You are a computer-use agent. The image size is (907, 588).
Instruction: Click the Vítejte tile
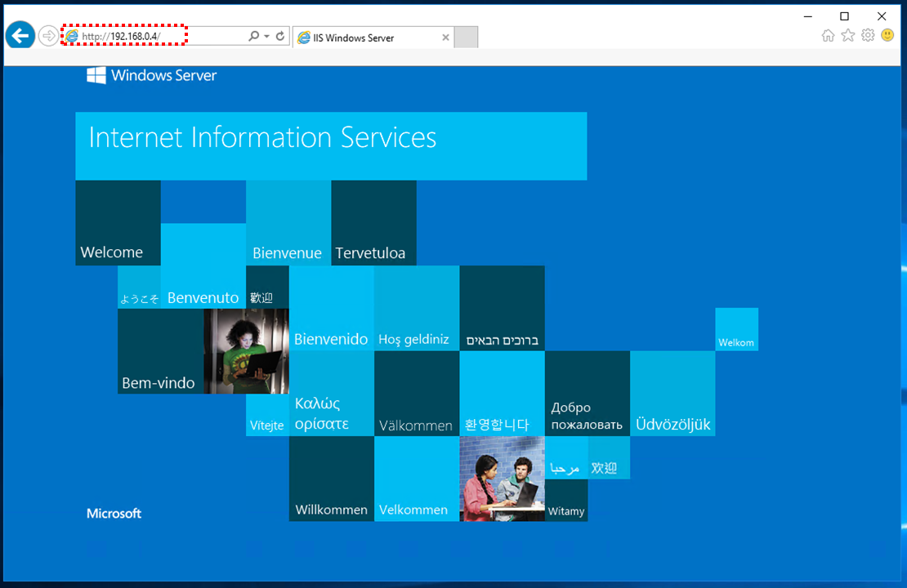(x=267, y=415)
